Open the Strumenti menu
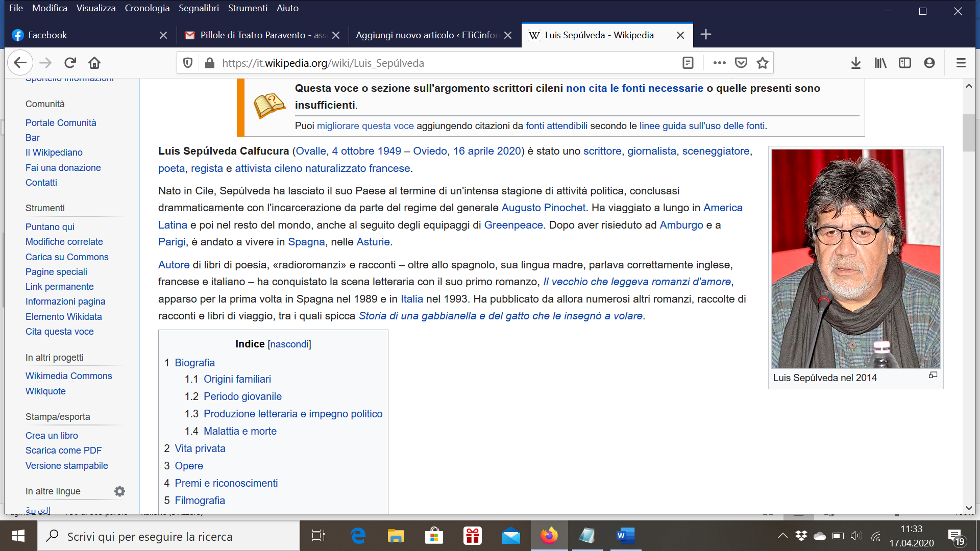Screen dimensions: 980x551 coord(248,8)
